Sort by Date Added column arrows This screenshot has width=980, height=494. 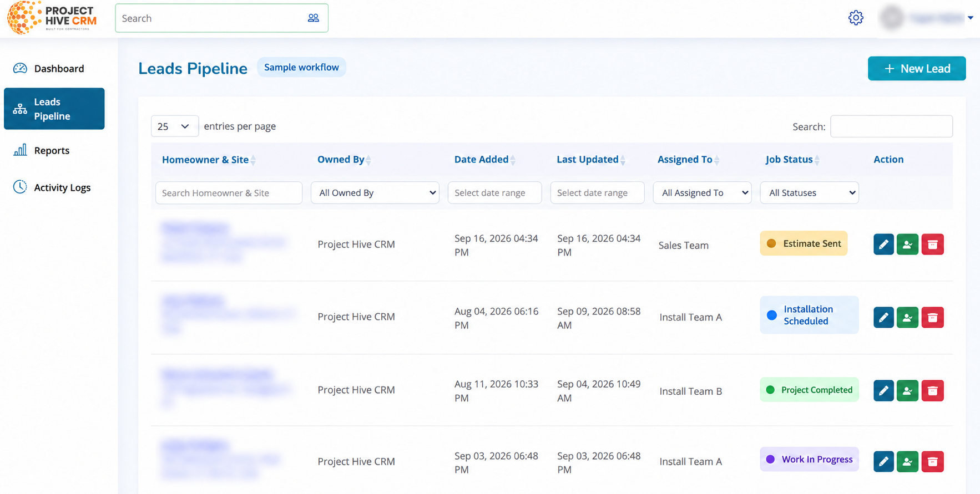click(513, 160)
